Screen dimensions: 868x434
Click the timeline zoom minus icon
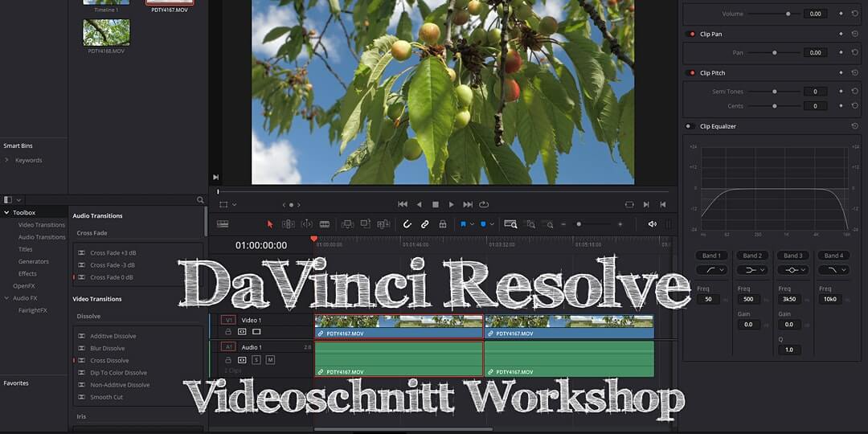(x=563, y=224)
